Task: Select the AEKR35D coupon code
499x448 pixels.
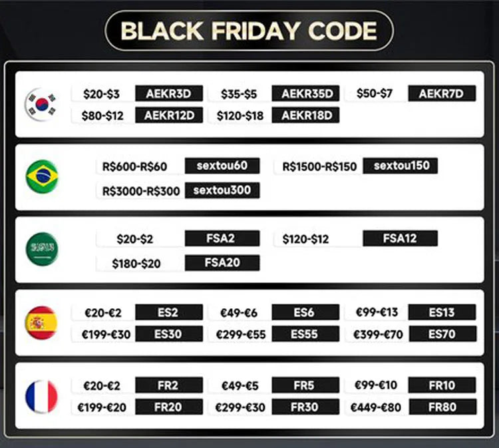Action: point(307,94)
